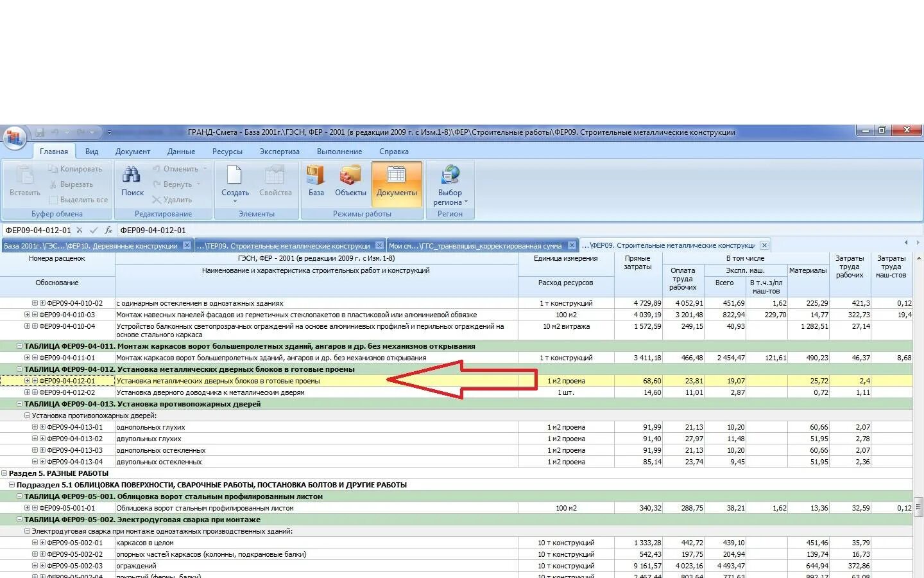Click the Save icon in quick access toolbar
924x578 pixels.
(x=40, y=132)
